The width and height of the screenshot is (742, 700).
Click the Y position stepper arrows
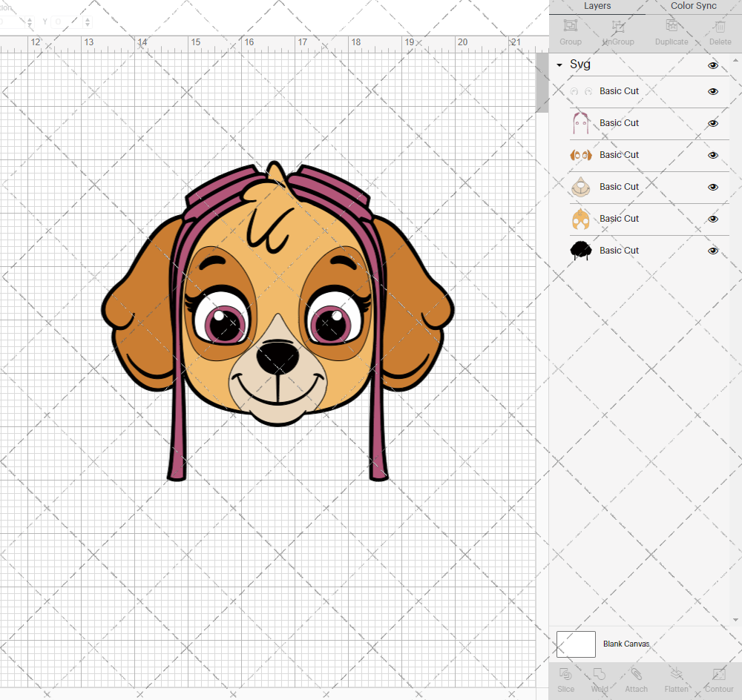[88, 22]
